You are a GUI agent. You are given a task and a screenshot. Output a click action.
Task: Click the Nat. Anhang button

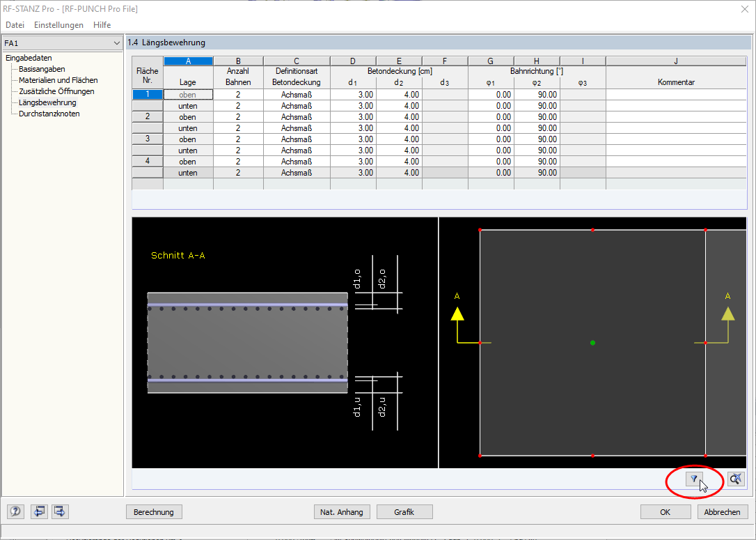pos(342,511)
